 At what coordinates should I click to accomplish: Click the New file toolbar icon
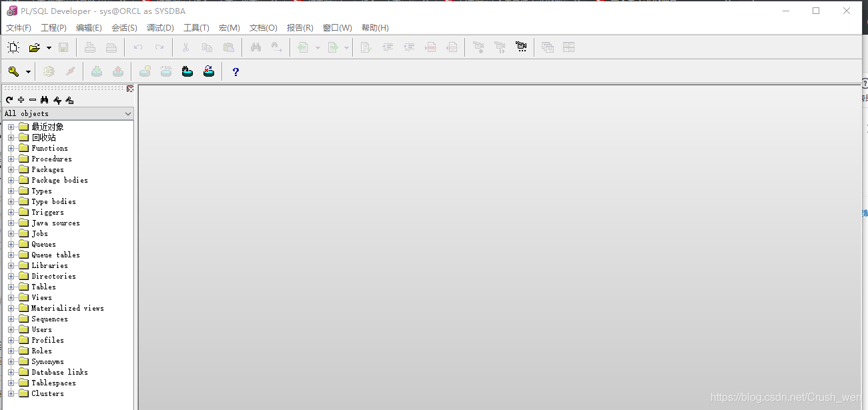click(x=13, y=47)
